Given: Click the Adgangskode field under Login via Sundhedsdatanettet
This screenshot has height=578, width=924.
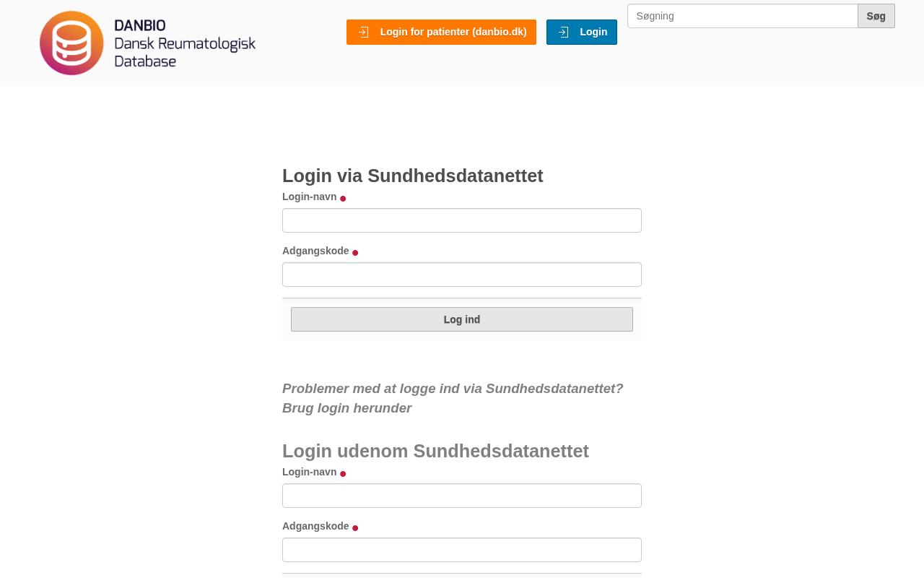Looking at the screenshot, I should pyautogui.click(x=462, y=275).
